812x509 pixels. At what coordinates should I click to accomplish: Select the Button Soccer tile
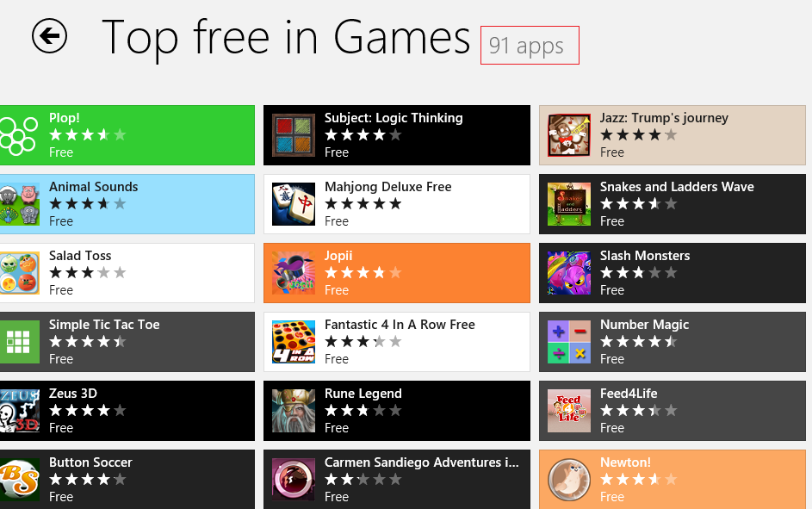127,480
